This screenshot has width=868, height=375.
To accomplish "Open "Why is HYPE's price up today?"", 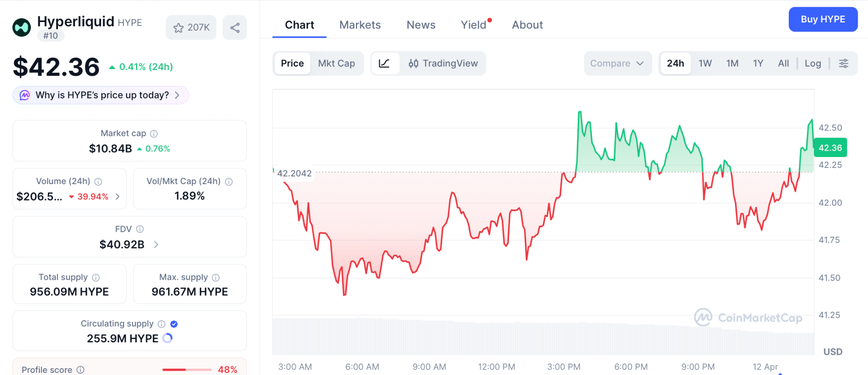I will (x=101, y=95).
